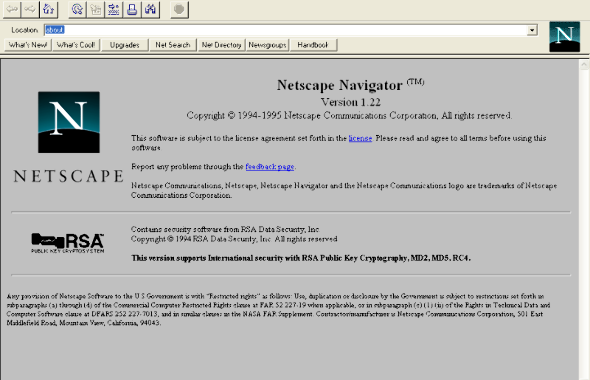Click the Net Search button
This screenshot has width=590, height=380.
click(x=173, y=45)
